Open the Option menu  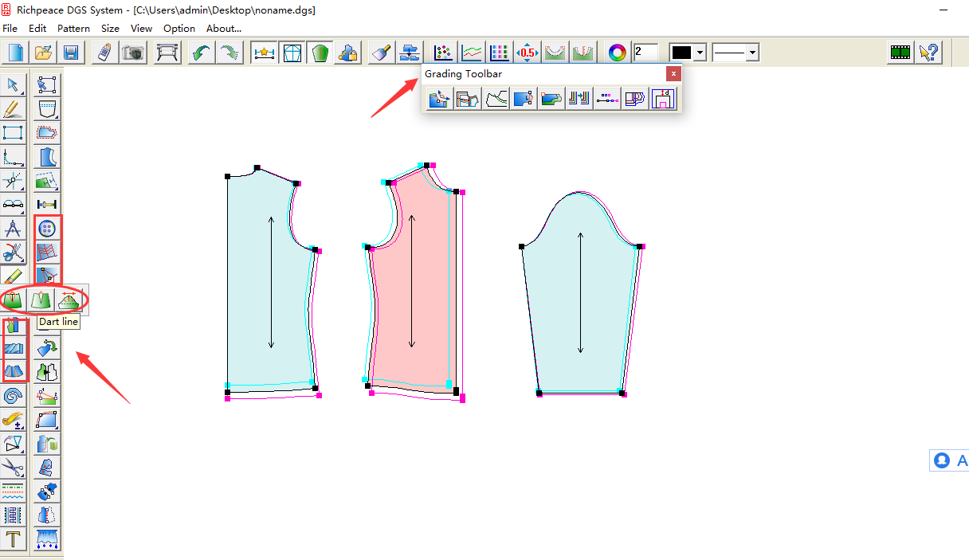pos(178,28)
